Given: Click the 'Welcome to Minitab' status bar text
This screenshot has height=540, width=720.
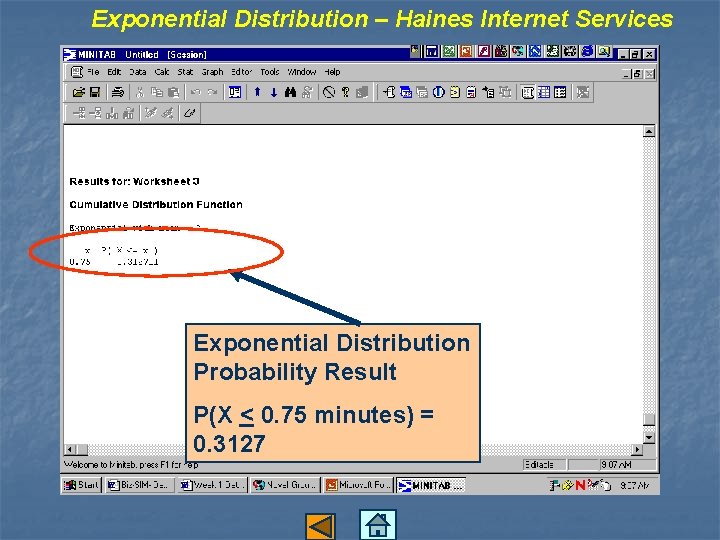Looking at the screenshot, I should pyautogui.click(x=131, y=465).
